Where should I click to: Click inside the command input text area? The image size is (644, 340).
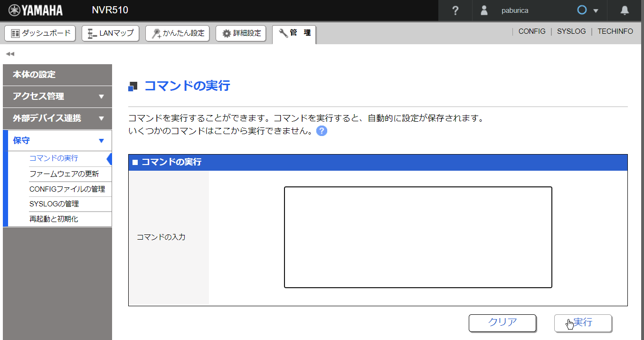tap(418, 237)
